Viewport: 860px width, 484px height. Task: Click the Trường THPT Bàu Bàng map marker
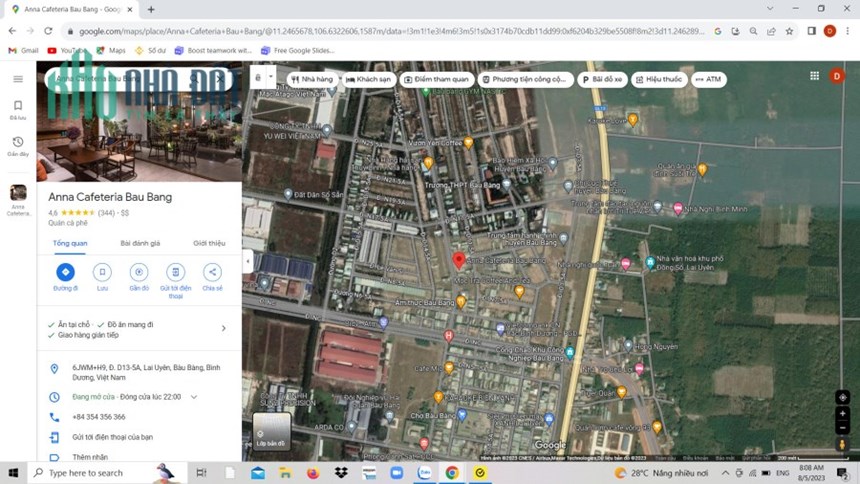click(x=507, y=185)
